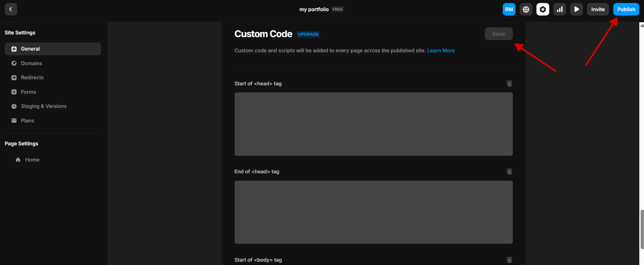Click the 'End of <head> tag' label
This screenshot has width=644, height=265.
(x=257, y=172)
